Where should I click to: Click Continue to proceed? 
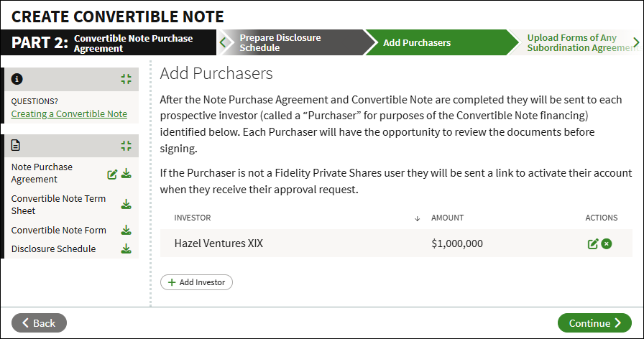(594, 323)
